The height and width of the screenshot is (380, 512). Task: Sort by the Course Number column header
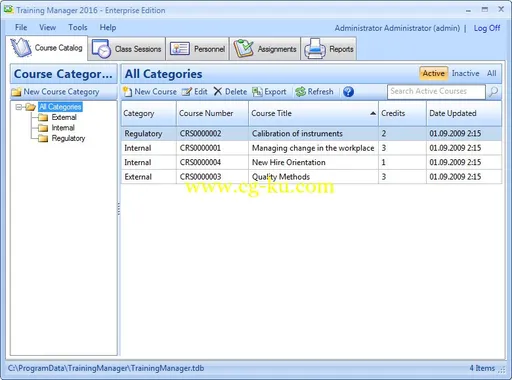click(x=212, y=113)
